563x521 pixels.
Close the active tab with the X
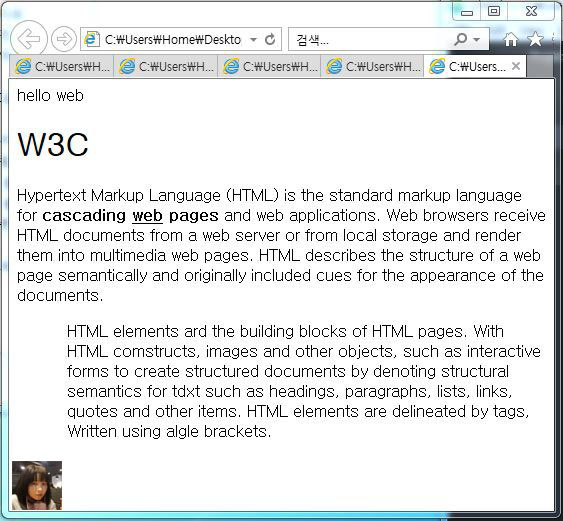[516, 66]
